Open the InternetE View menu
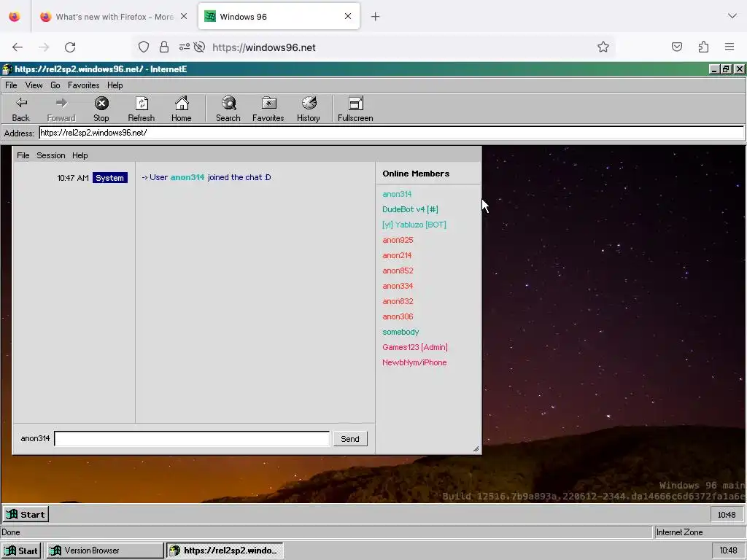 34,85
